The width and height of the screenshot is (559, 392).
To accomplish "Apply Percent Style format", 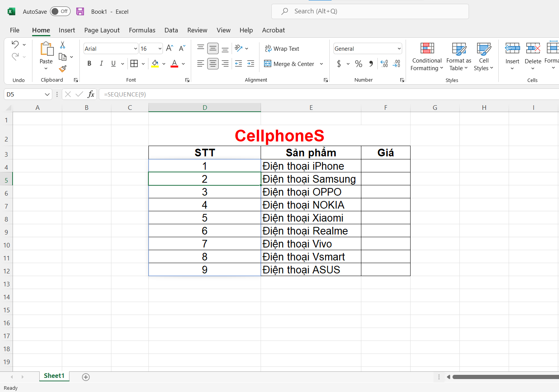I will [359, 64].
